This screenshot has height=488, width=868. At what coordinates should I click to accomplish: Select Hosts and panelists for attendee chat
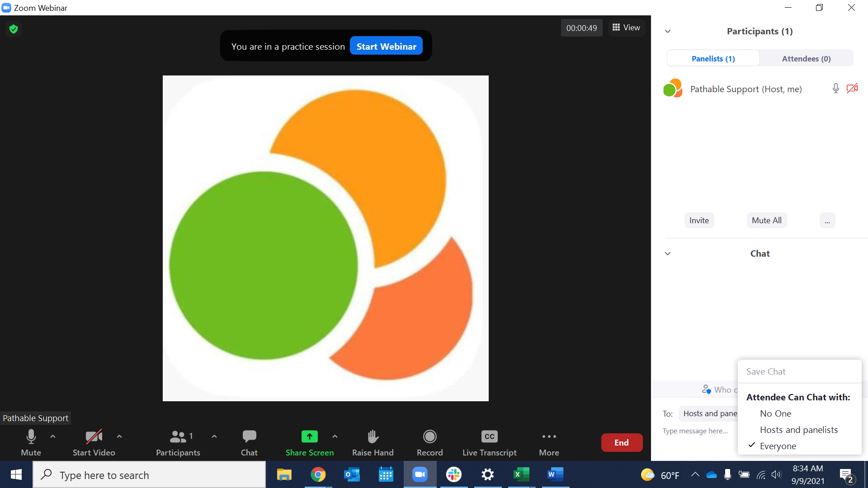(x=799, y=430)
